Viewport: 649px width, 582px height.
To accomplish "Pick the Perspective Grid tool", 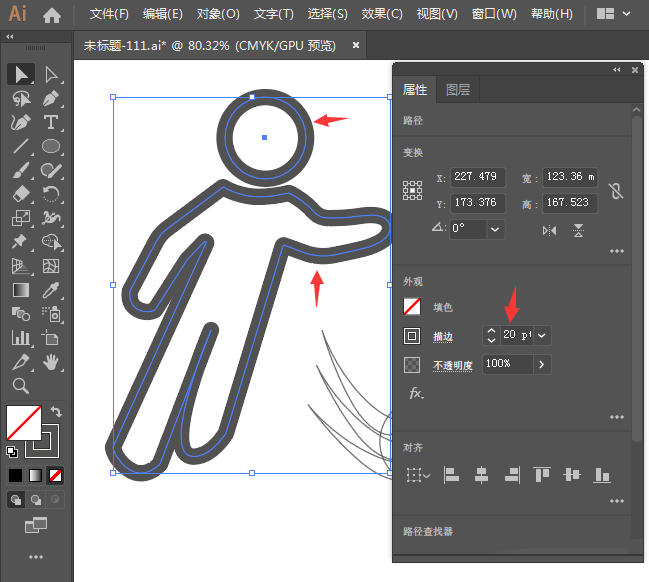I will (x=21, y=266).
